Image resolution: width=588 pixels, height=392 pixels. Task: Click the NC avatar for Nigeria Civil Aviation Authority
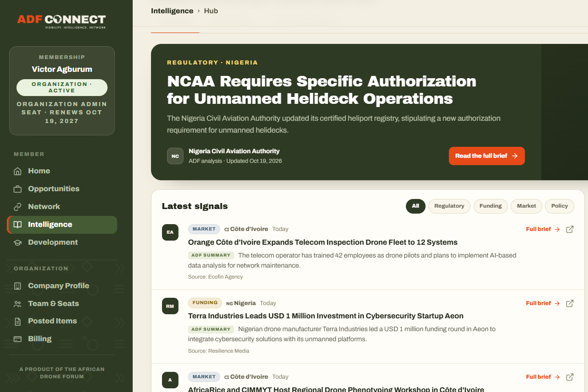pyautogui.click(x=175, y=156)
